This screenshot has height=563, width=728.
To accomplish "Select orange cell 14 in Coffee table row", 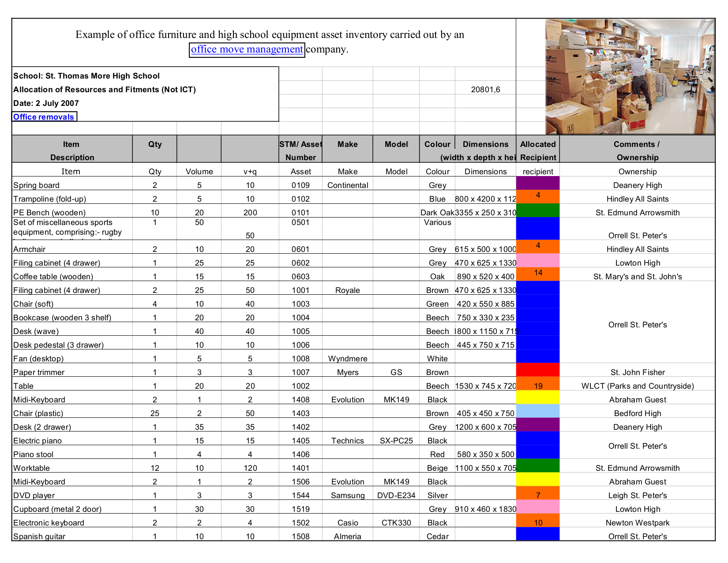I will [538, 274].
